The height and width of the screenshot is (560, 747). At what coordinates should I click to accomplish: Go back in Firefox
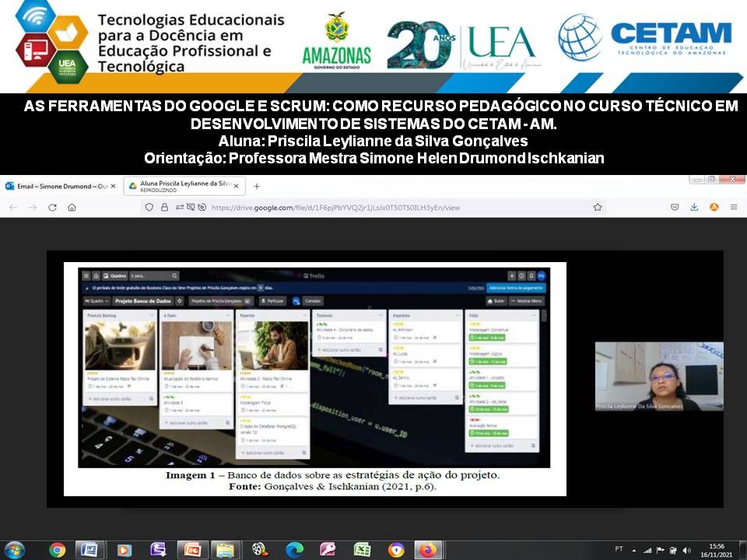coord(13,208)
